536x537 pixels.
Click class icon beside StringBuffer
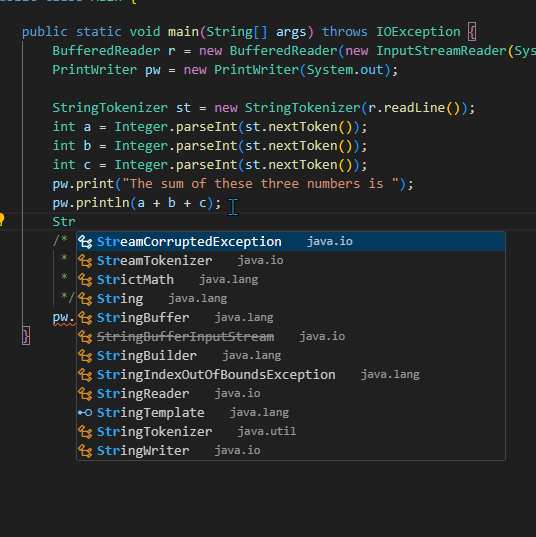tap(85, 318)
